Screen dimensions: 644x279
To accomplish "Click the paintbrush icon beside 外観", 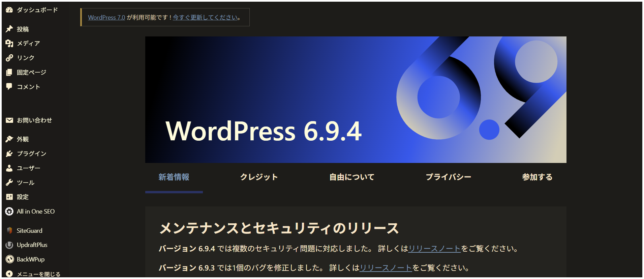I will pos(9,139).
